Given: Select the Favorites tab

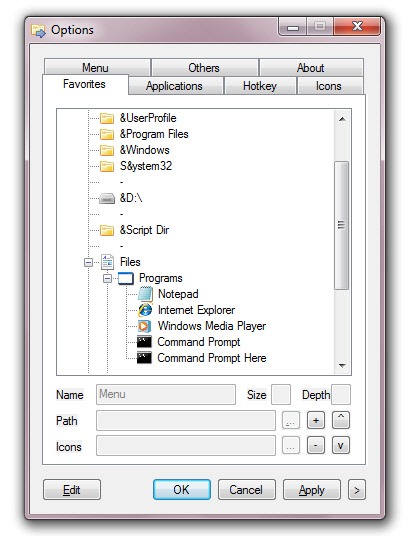Looking at the screenshot, I should pyautogui.click(x=85, y=84).
